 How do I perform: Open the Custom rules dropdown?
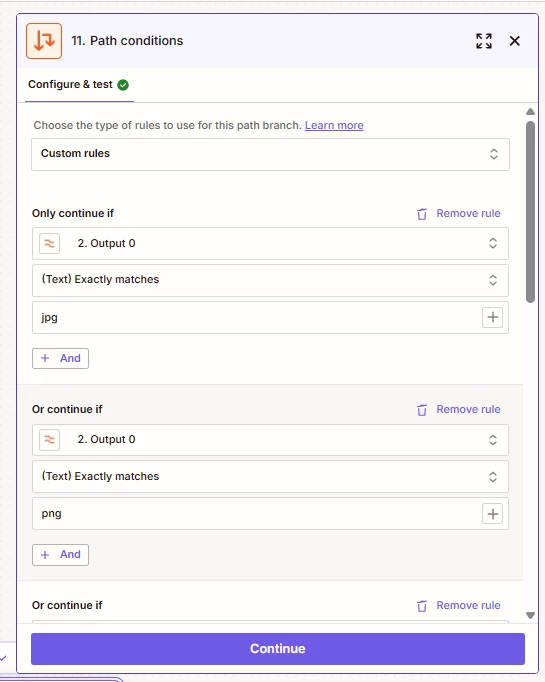[270, 154]
